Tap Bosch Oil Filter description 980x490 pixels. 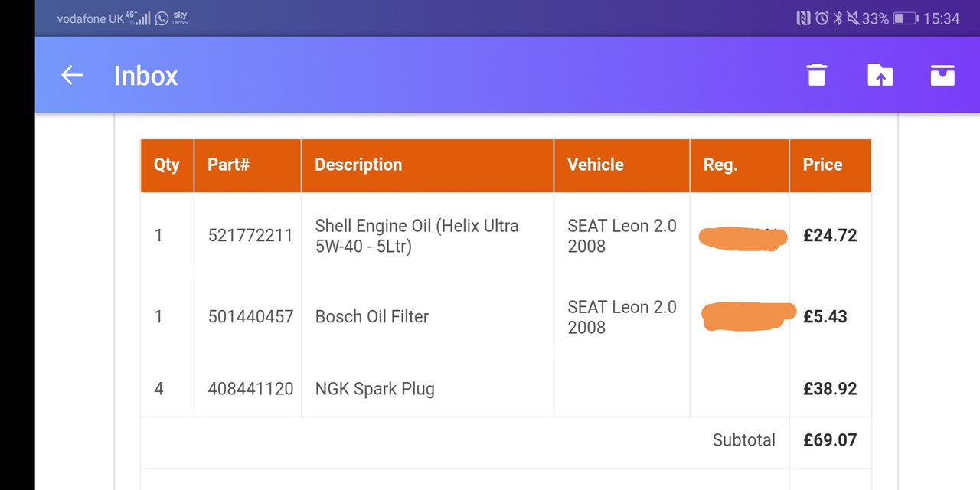click(372, 317)
